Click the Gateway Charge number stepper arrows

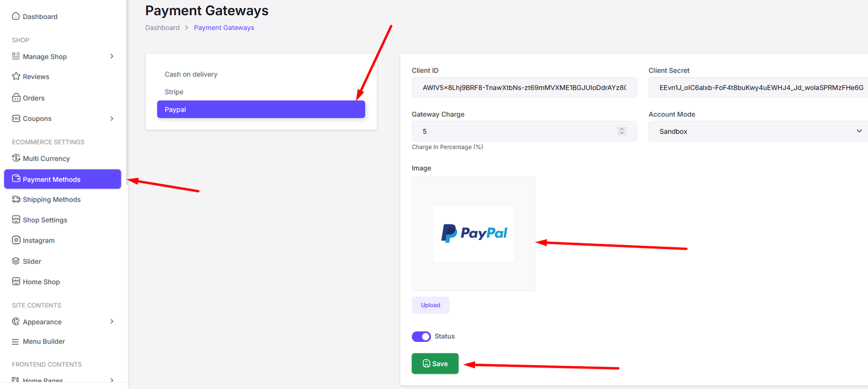622,131
